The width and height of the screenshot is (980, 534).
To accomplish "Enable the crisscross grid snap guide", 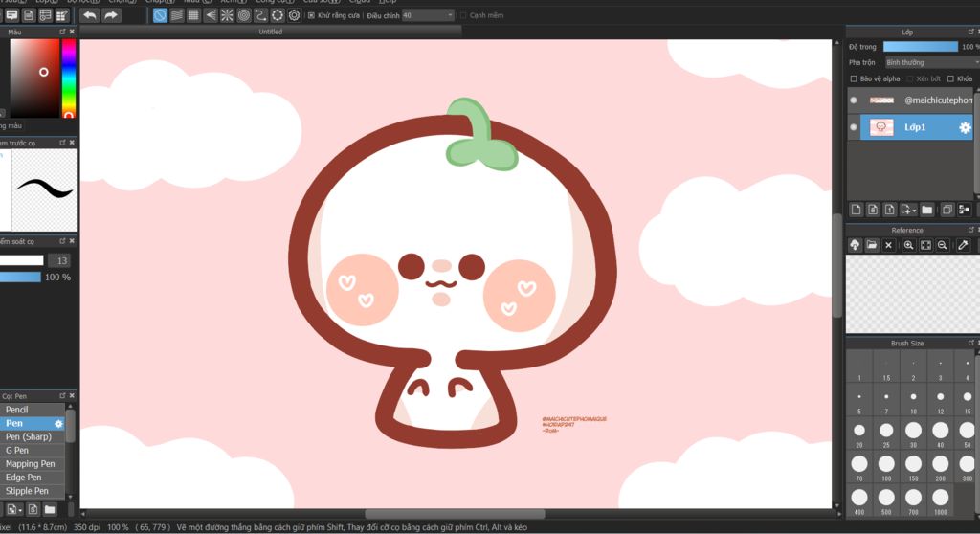I will click(193, 15).
